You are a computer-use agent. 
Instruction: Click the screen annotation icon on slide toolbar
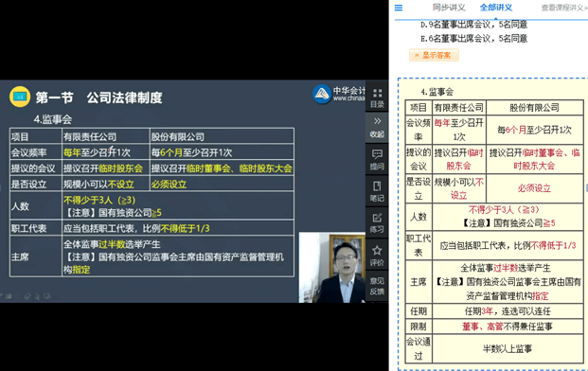click(x=47, y=296)
